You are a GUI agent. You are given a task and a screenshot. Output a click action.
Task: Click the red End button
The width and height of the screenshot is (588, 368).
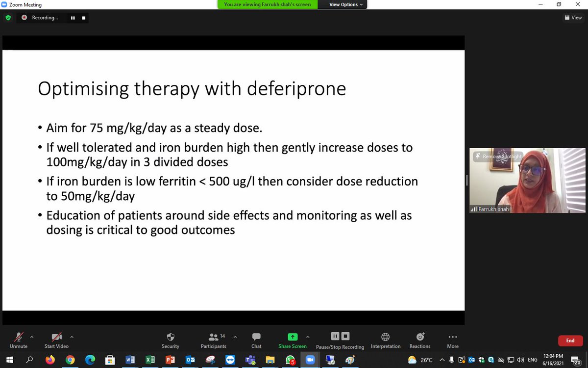(x=570, y=341)
